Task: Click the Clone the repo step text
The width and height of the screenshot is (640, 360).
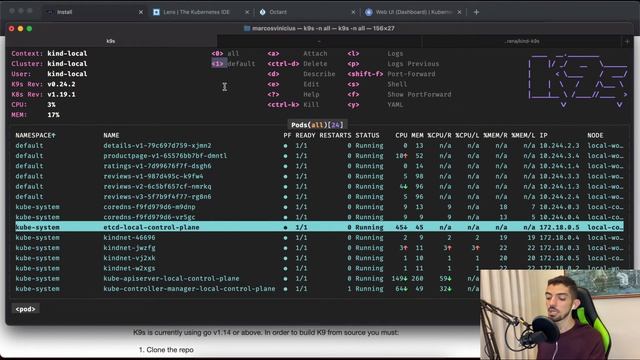Action: 170,350
